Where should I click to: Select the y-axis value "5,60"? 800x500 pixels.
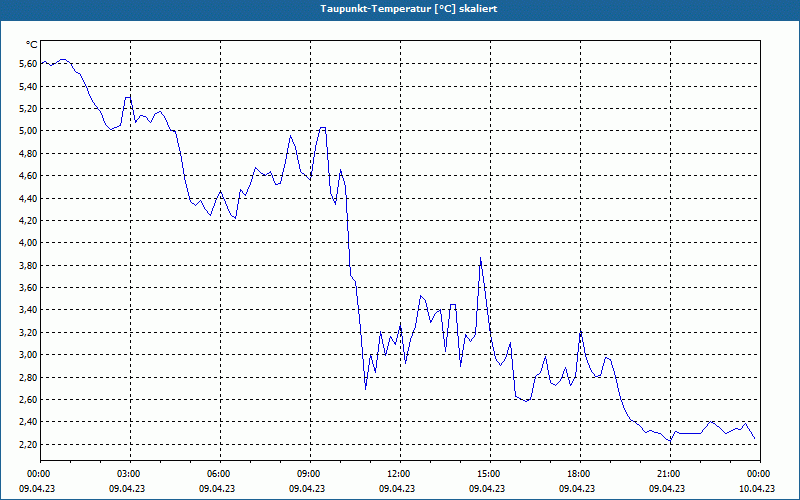[x=29, y=64]
